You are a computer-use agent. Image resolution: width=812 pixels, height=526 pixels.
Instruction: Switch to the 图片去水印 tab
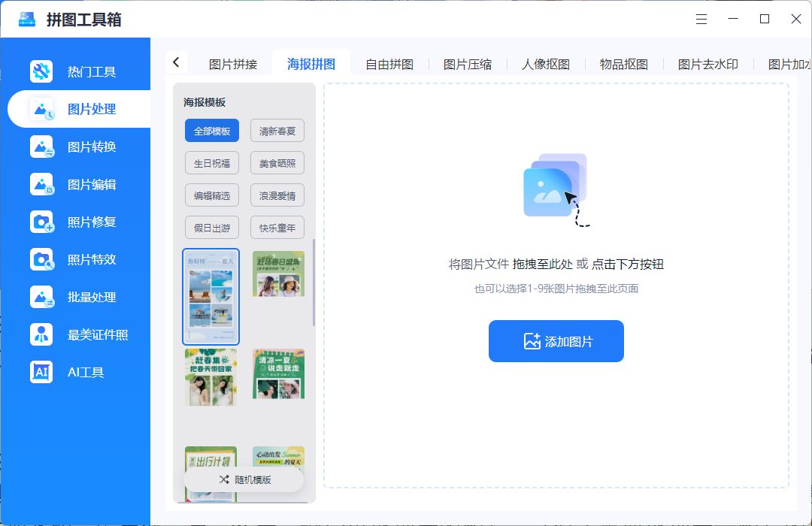(x=708, y=64)
